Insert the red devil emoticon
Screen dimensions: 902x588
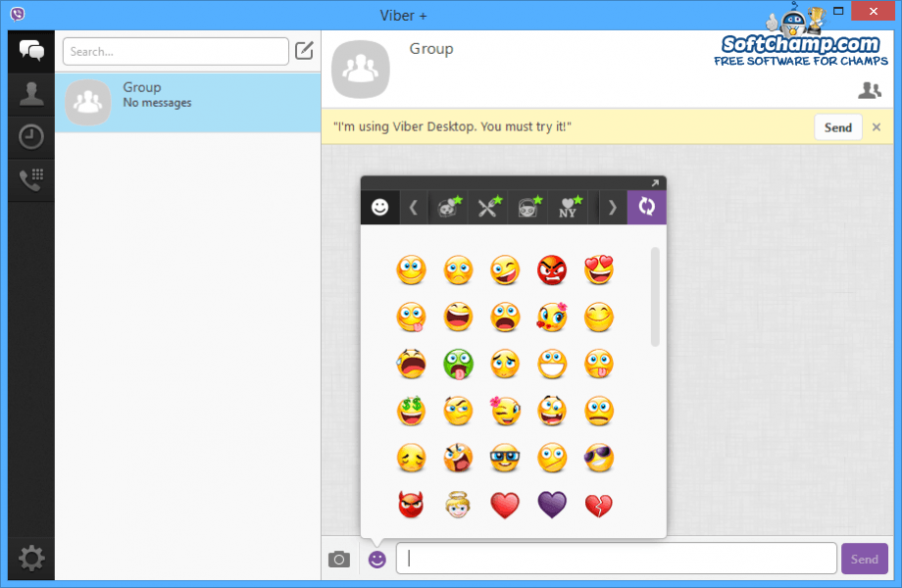pos(411,505)
